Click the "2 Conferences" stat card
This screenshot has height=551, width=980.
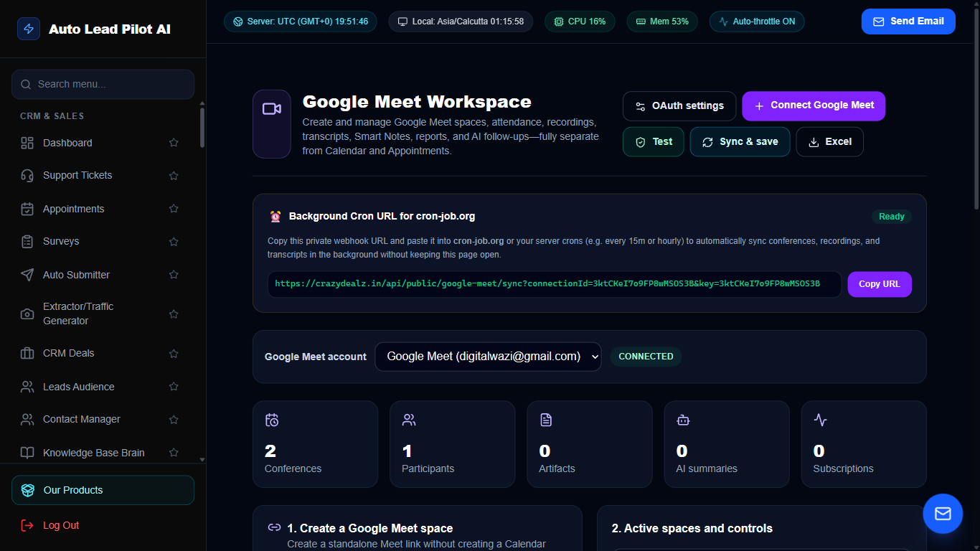(316, 444)
